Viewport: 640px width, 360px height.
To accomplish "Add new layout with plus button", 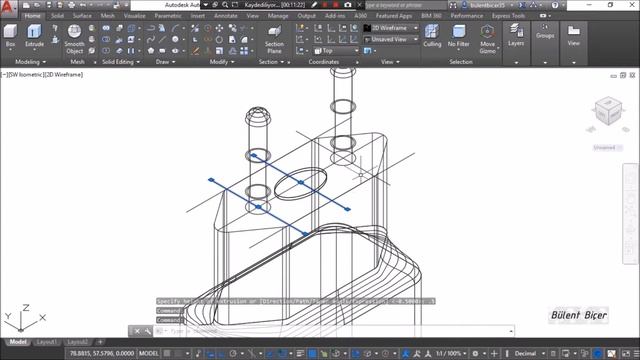I will 100,342.
